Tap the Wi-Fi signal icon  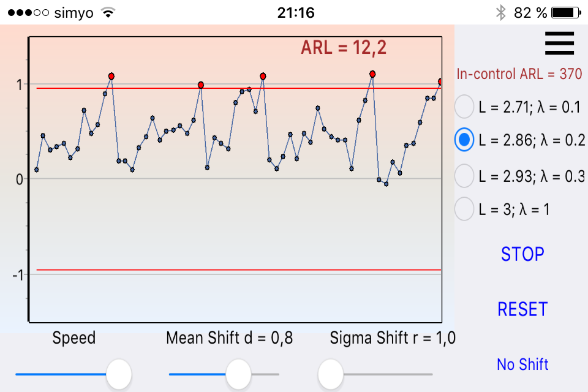(x=108, y=13)
